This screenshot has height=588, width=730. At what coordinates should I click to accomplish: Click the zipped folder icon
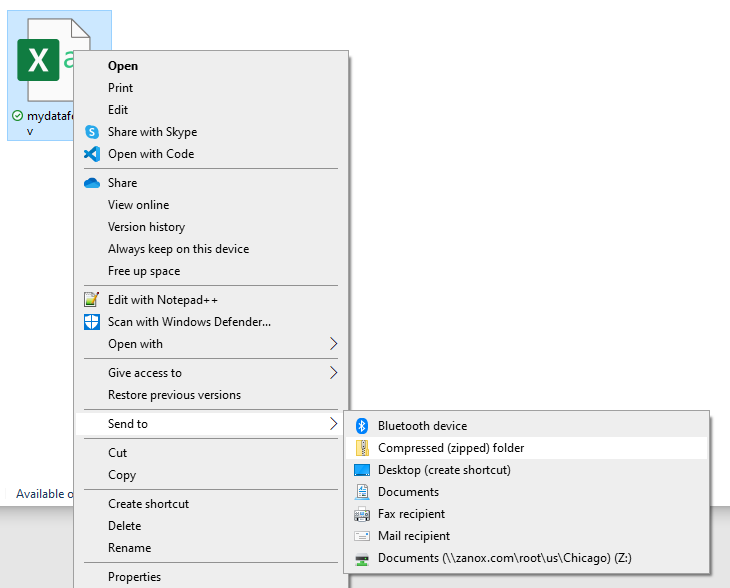(x=362, y=448)
